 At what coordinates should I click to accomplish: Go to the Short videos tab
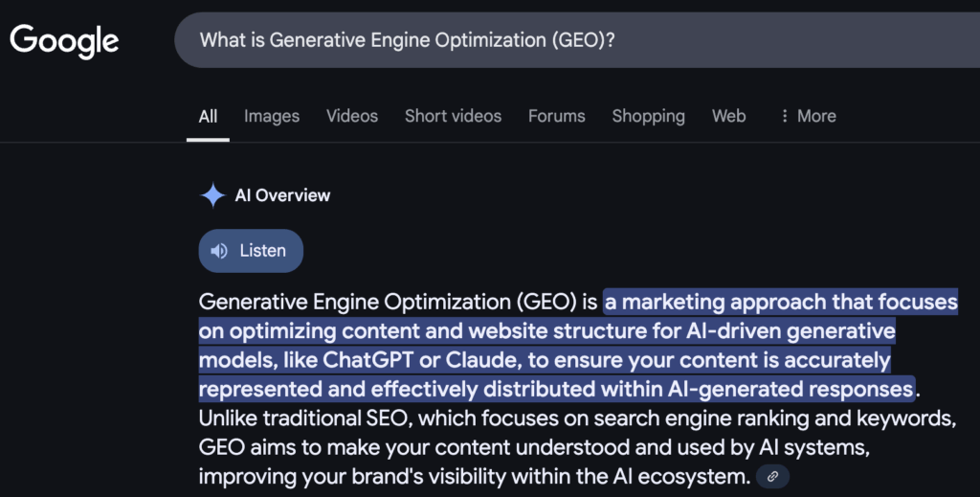[453, 116]
